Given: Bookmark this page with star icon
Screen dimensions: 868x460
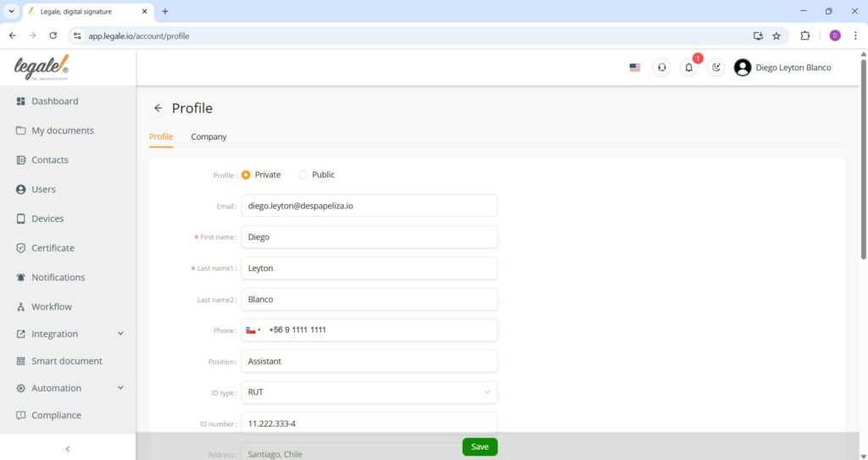Looking at the screenshot, I should click(x=776, y=36).
